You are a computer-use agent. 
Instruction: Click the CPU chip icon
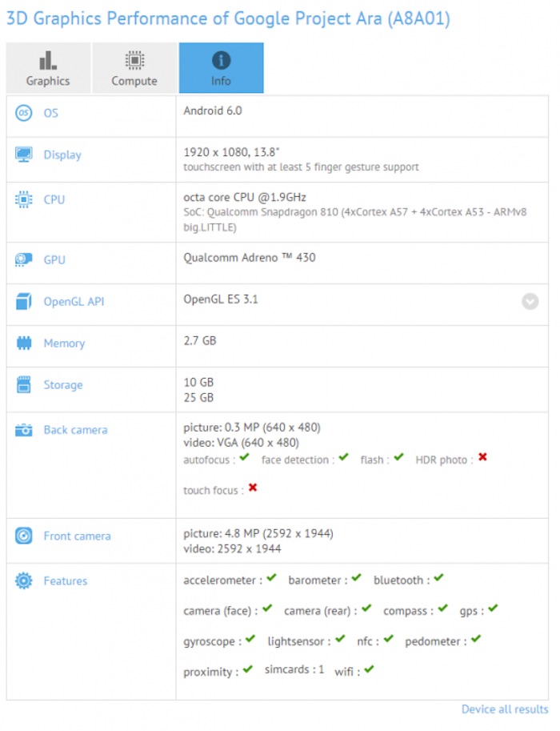pos(24,199)
